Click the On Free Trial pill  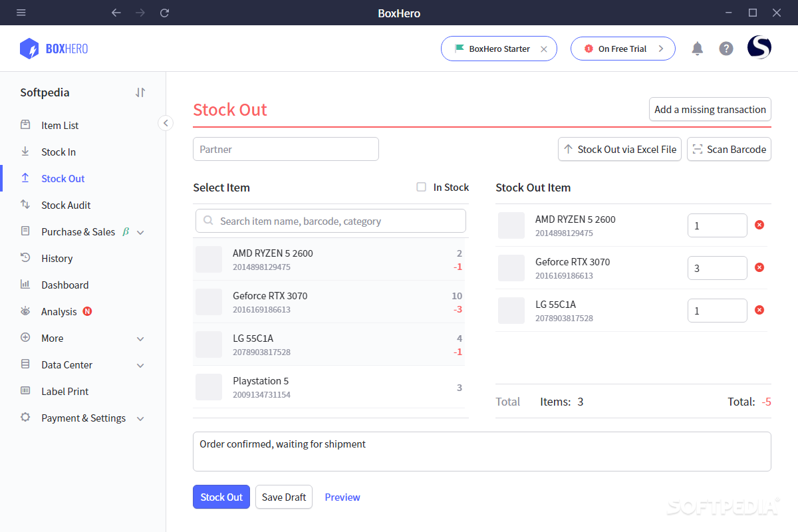click(x=622, y=49)
